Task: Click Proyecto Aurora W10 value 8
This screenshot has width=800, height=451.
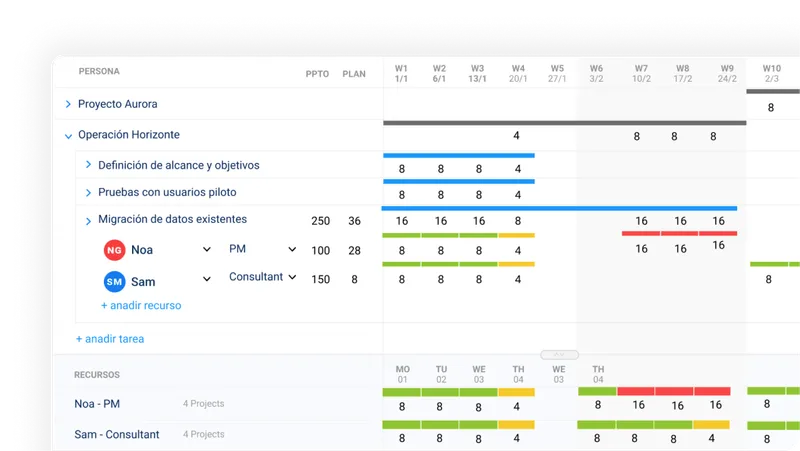Action: 771,108
